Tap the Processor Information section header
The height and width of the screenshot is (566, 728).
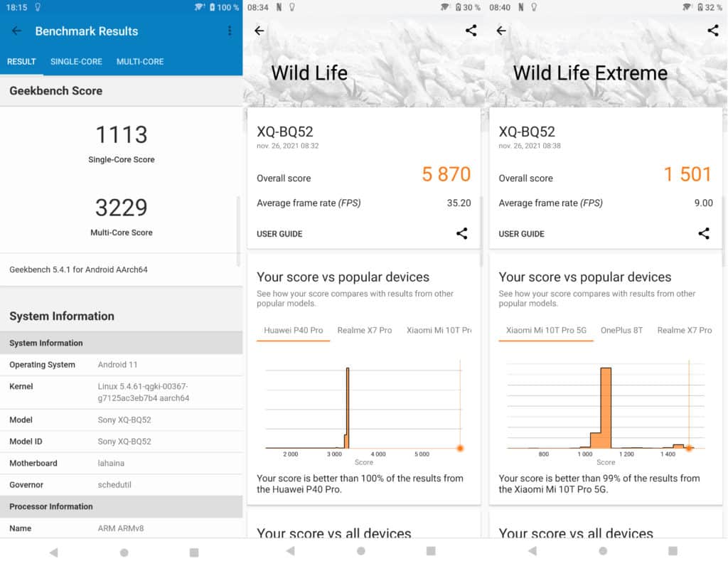click(x=51, y=506)
